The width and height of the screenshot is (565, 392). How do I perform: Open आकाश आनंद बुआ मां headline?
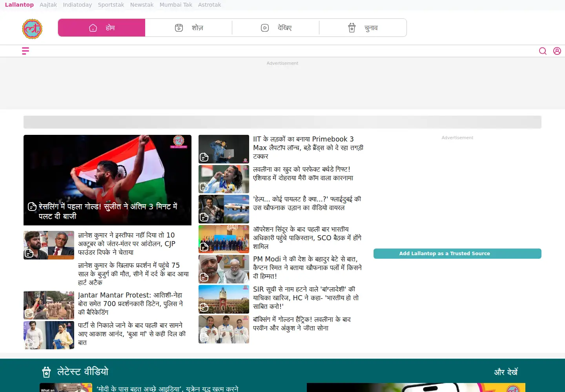tap(132, 334)
